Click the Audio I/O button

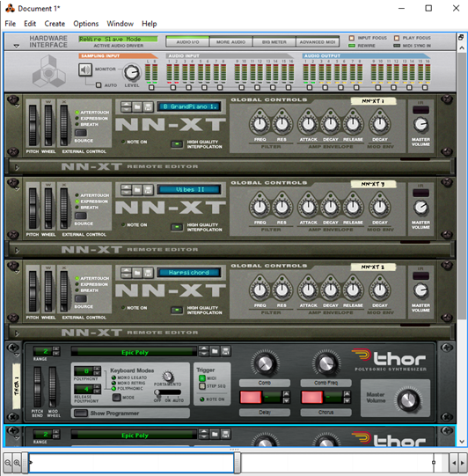click(187, 42)
